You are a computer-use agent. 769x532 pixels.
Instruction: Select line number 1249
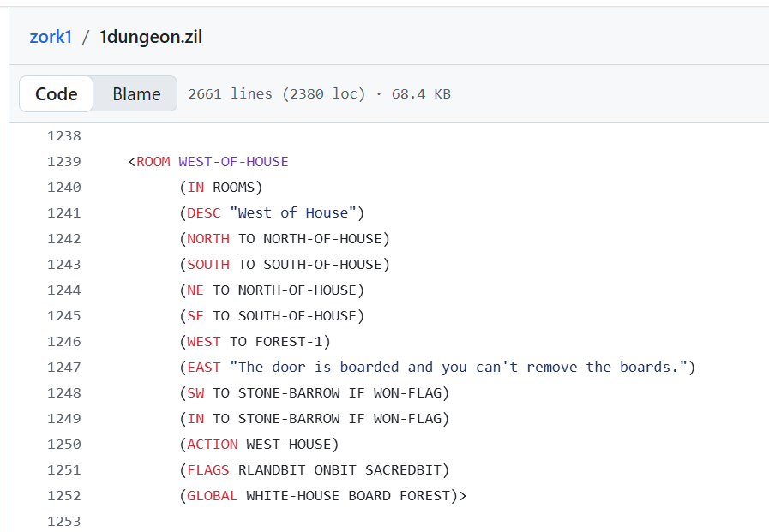[63, 419]
